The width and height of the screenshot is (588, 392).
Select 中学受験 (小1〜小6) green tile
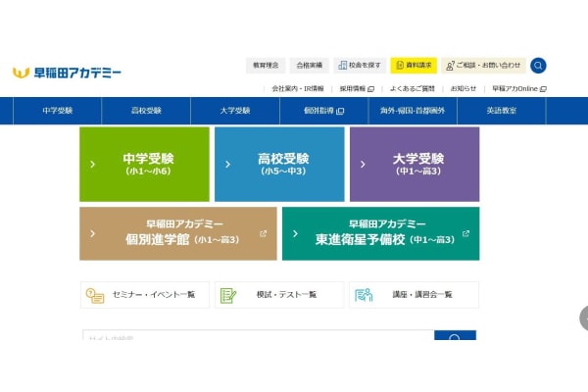point(144,165)
